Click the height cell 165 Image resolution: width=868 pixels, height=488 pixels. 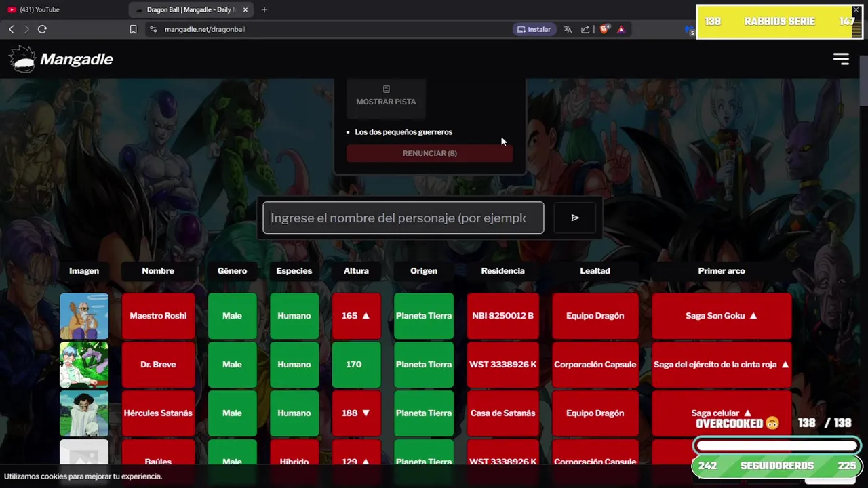coord(356,316)
